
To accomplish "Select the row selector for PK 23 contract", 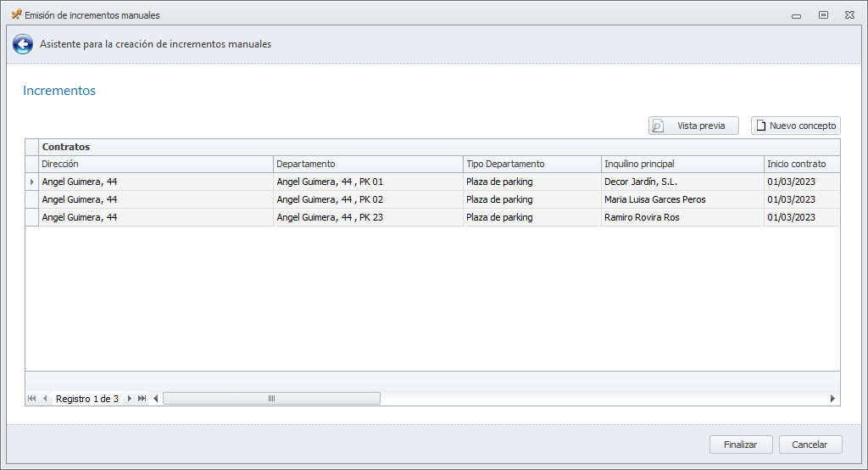I will [x=32, y=217].
